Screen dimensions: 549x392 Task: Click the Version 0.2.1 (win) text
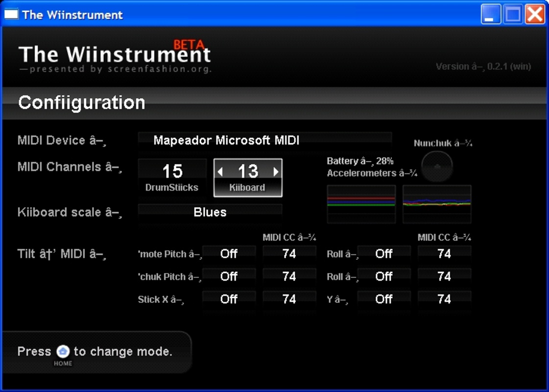(483, 67)
